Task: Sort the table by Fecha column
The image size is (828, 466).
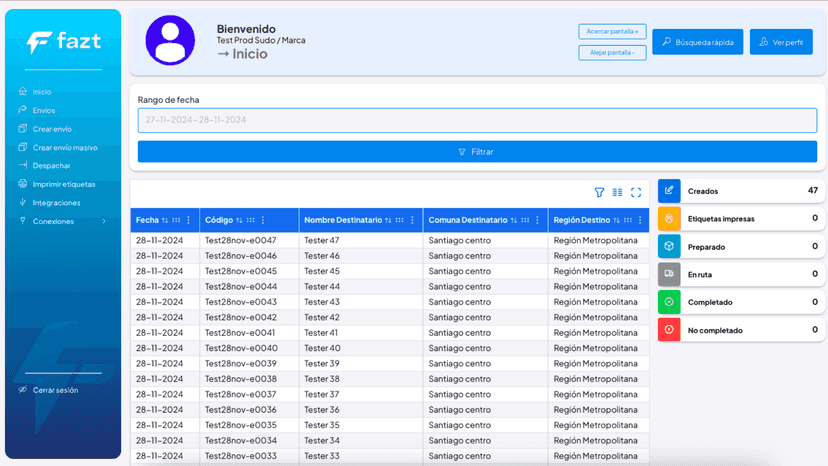Action: [165, 220]
